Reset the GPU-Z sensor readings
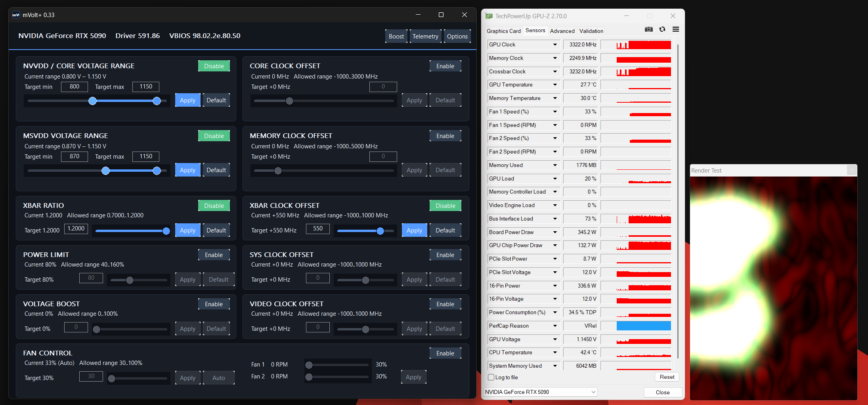The image size is (868, 405). (x=667, y=377)
